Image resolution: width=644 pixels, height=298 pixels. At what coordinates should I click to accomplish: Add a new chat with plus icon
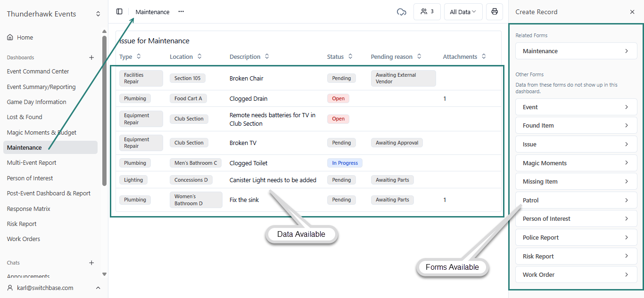pos(91,263)
